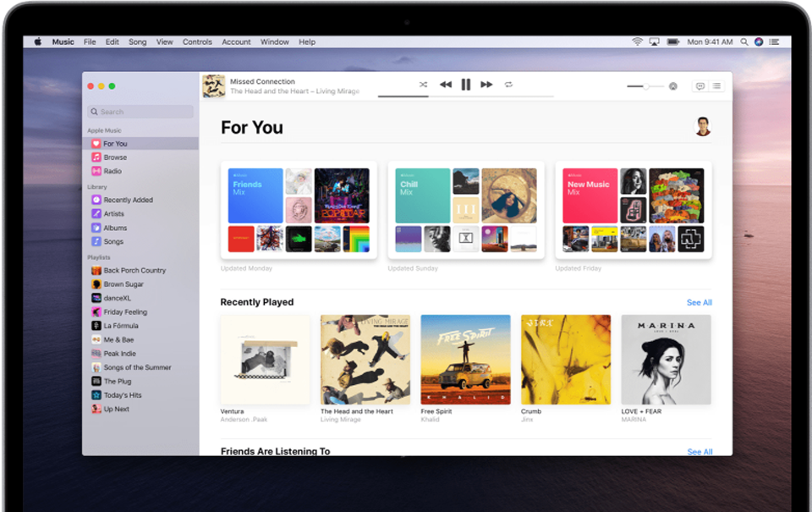The image size is (812, 512).
Task: Toggle shuffle playback
Action: pos(423,85)
